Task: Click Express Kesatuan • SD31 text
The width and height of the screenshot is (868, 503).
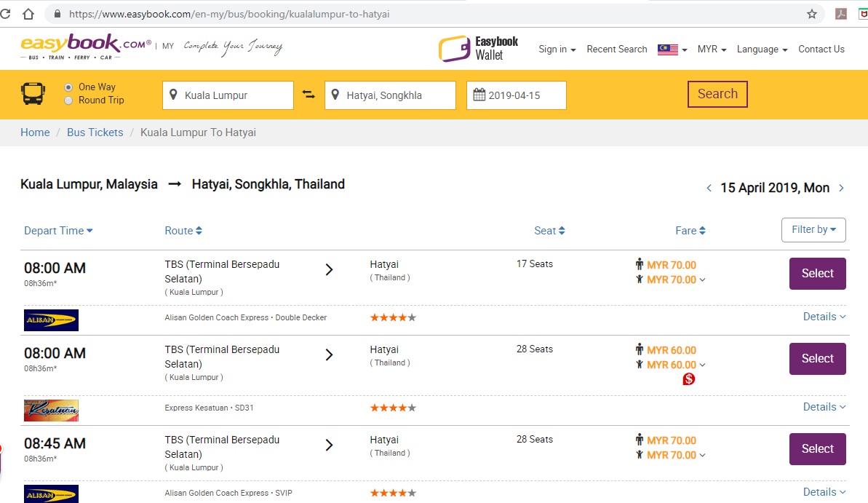Action: (209, 408)
